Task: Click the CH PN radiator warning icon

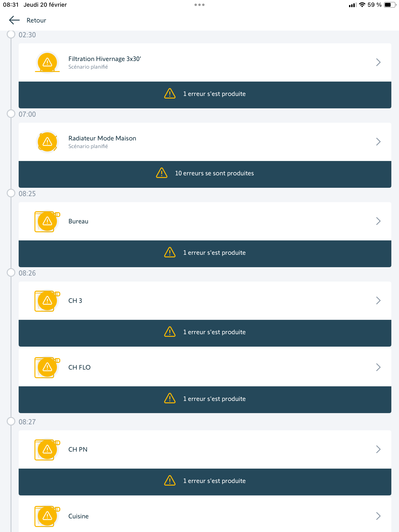Action: coord(47,449)
